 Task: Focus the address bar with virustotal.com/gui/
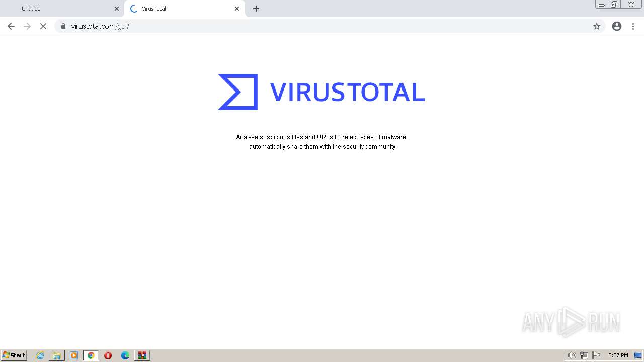(330, 26)
